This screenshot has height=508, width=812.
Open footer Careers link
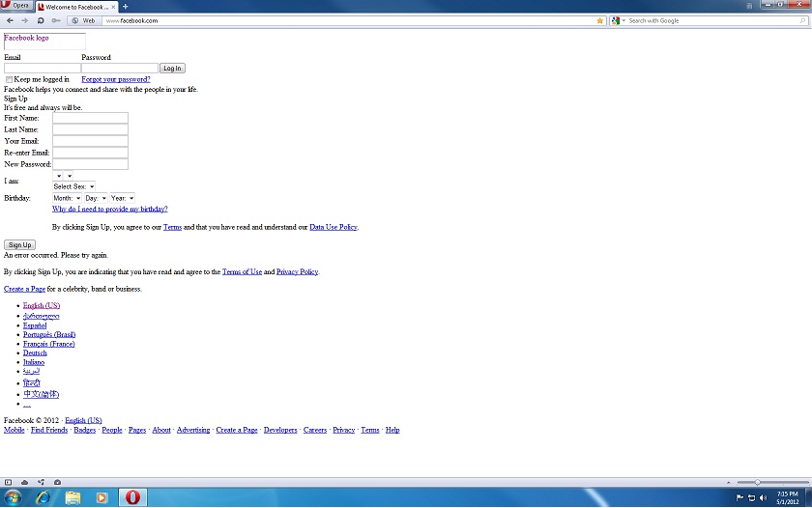315,430
